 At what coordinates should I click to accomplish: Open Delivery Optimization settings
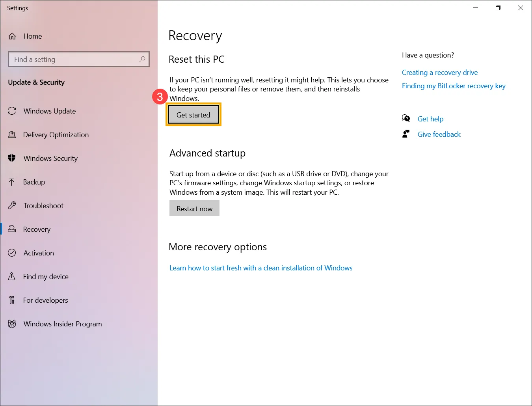(x=12, y=134)
